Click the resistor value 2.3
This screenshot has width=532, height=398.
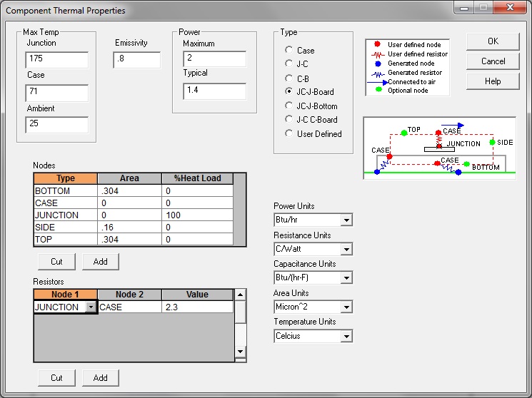pos(198,307)
